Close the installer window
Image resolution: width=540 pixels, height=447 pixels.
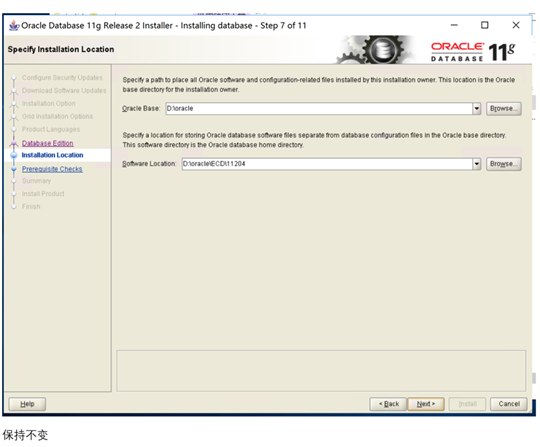516,25
